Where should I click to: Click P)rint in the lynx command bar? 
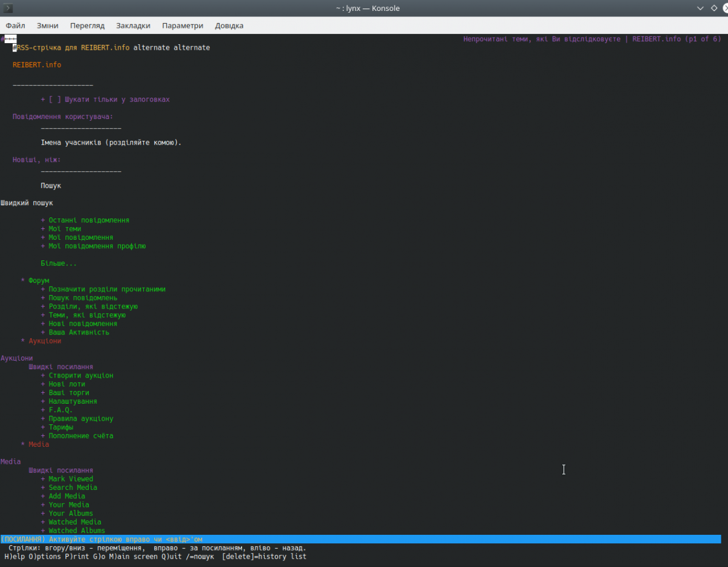pos(77,556)
